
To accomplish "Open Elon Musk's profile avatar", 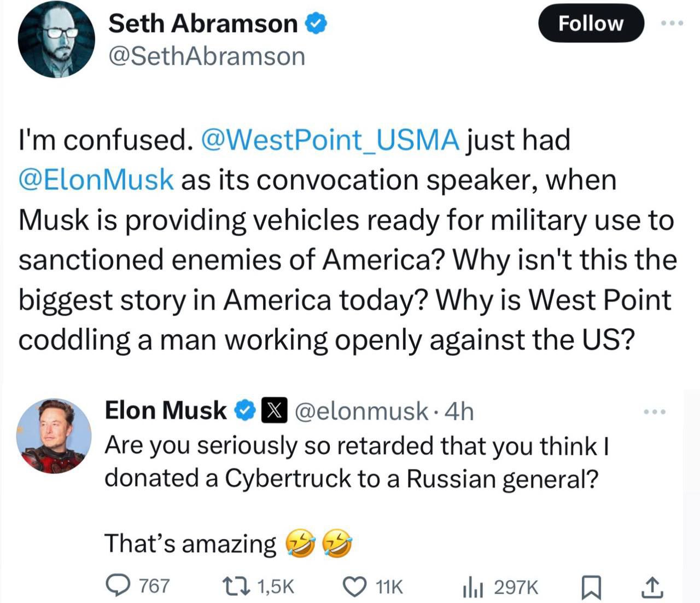I will pyautogui.click(x=54, y=436).
